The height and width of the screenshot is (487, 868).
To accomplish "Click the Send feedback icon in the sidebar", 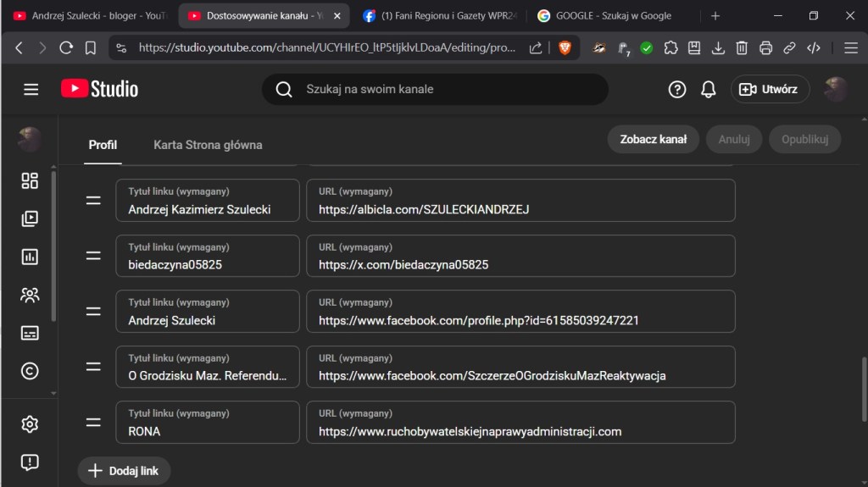I will point(30,462).
